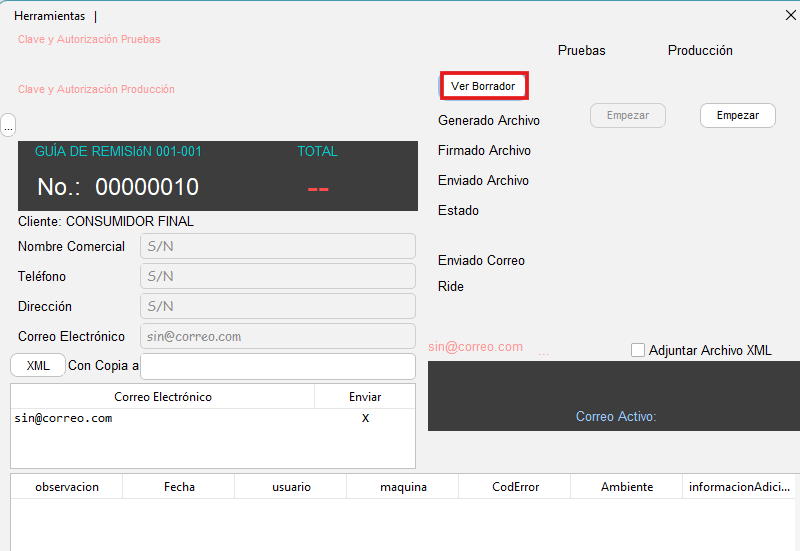Click the Clave y Autorización Pruebas link

click(x=89, y=40)
